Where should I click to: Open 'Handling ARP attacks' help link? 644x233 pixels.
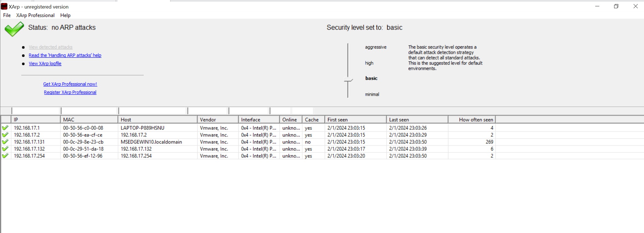pos(65,55)
